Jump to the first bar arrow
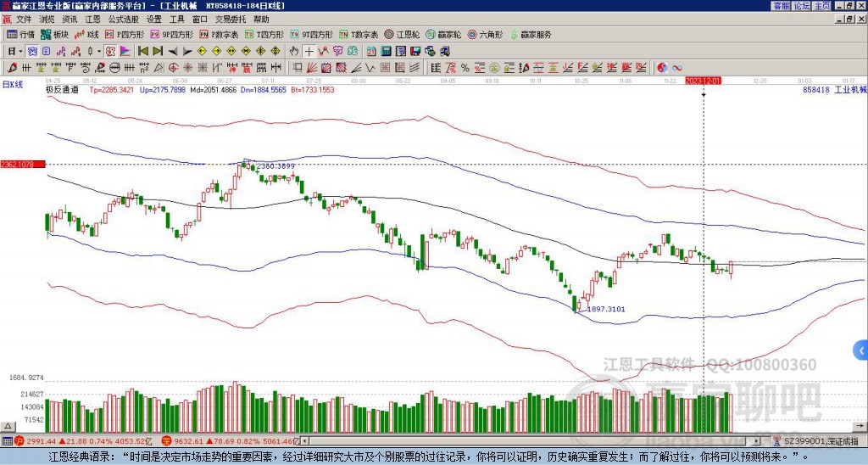Image resolution: width=868 pixels, height=465 pixels. [x=142, y=51]
